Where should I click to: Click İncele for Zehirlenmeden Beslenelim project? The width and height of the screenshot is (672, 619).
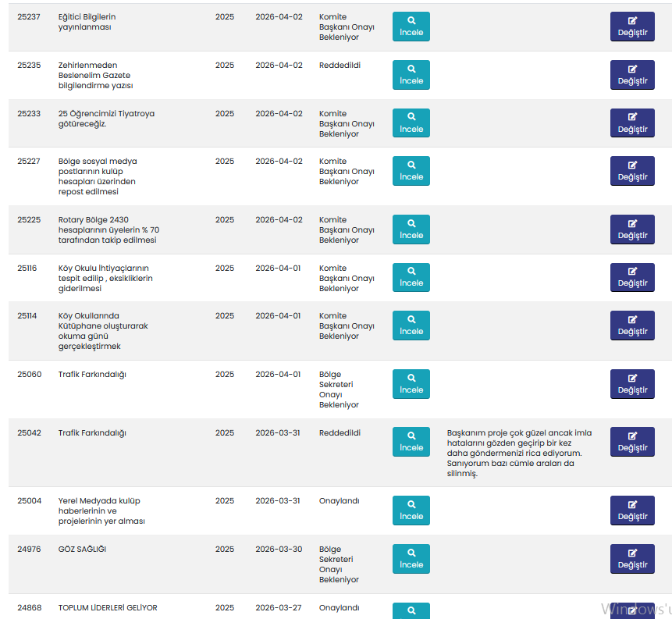411,75
